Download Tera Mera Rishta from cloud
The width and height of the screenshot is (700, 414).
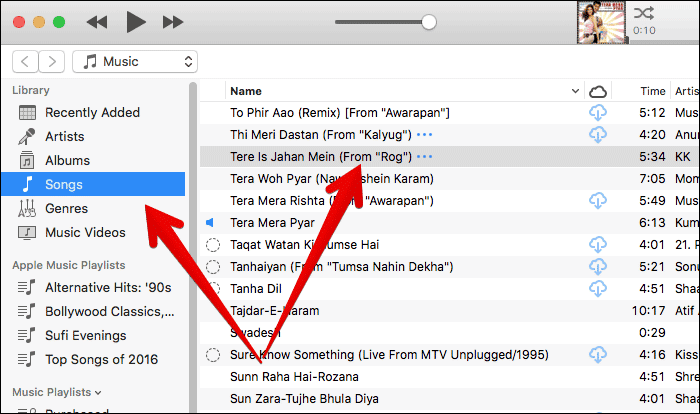pyautogui.click(x=598, y=201)
